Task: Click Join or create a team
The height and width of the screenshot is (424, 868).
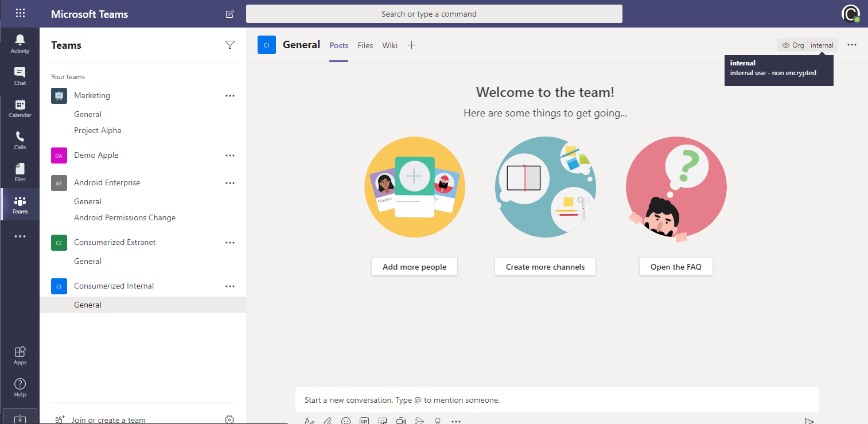Action: point(108,420)
